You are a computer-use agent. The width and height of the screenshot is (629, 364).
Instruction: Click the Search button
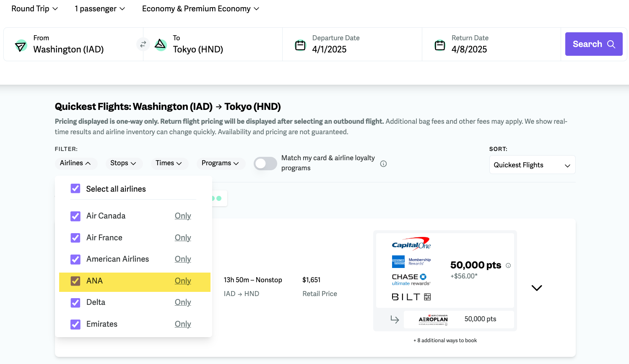(x=594, y=44)
